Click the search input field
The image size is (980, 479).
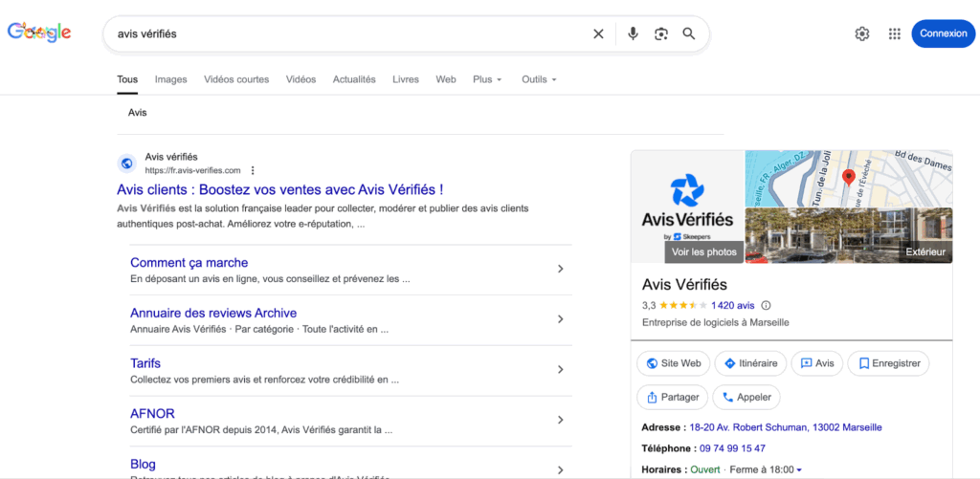(x=350, y=33)
